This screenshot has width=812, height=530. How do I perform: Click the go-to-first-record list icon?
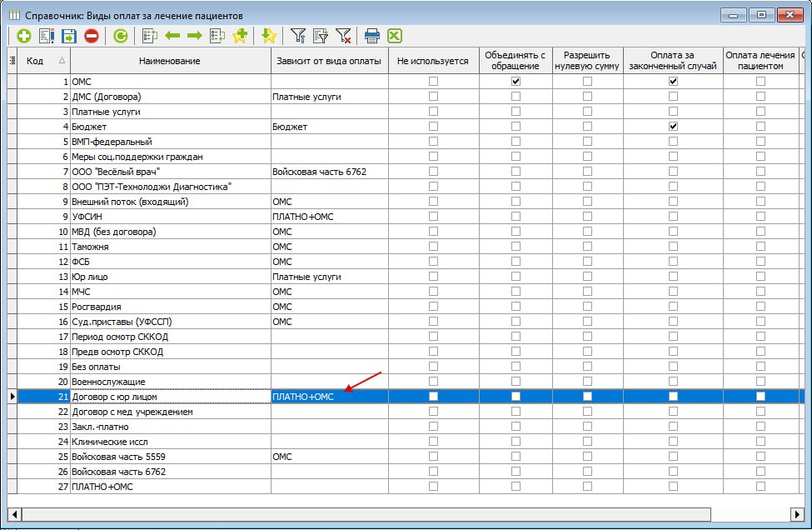pyautogui.click(x=150, y=36)
